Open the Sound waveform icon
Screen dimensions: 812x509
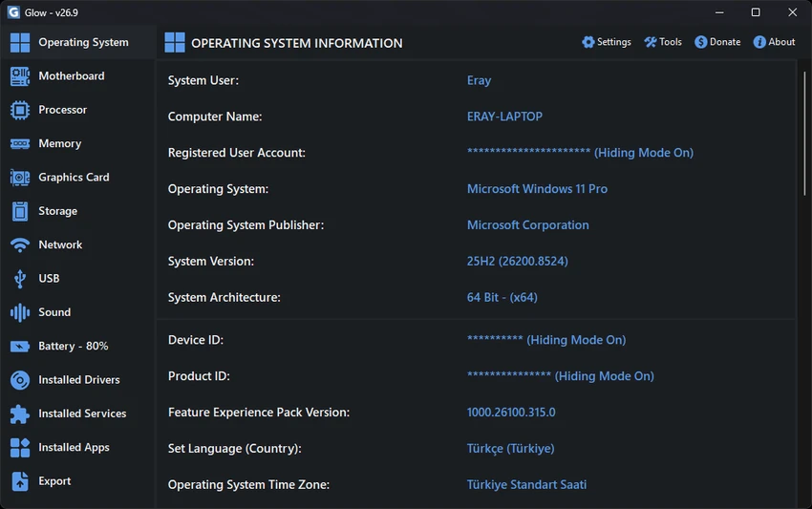tap(20, 312)
